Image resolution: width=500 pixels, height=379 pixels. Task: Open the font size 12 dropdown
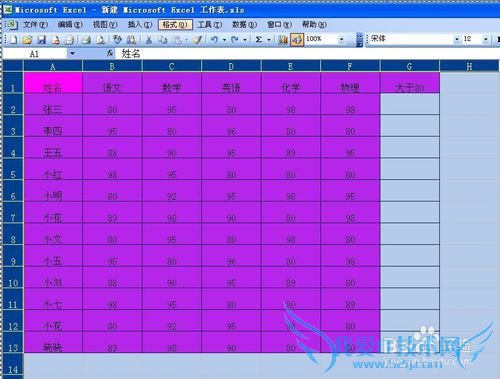486,39
